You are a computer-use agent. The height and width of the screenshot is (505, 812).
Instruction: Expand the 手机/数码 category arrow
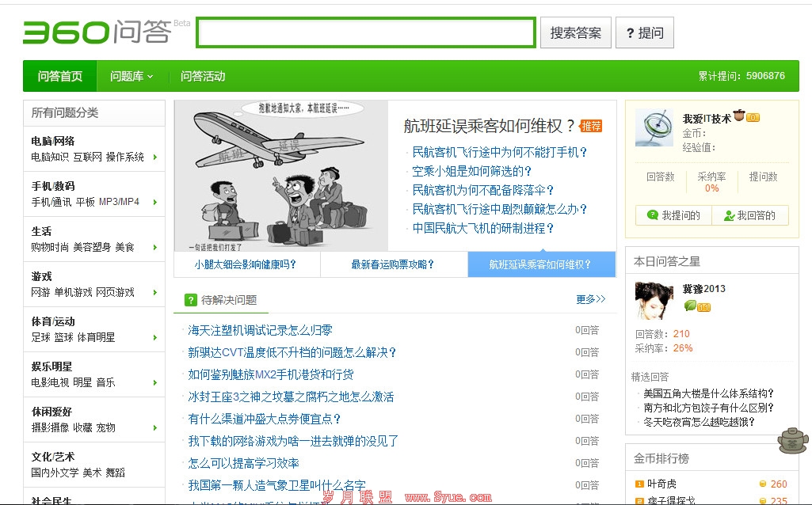(154, 202)
